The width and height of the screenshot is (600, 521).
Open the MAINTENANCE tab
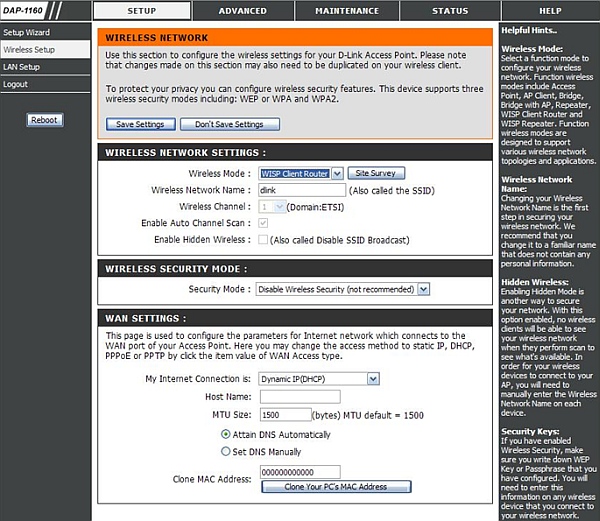(x=346, y=11)
